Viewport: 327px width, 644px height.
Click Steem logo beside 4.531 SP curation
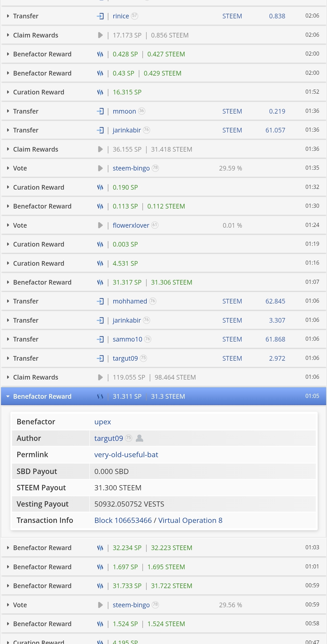click(100, 263)
